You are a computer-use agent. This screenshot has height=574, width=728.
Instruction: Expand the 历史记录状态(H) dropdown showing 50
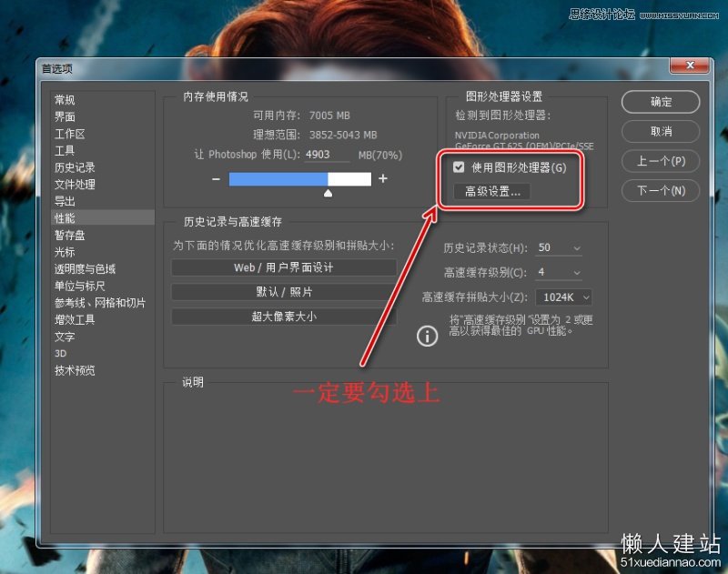click(x=559, y=247)
